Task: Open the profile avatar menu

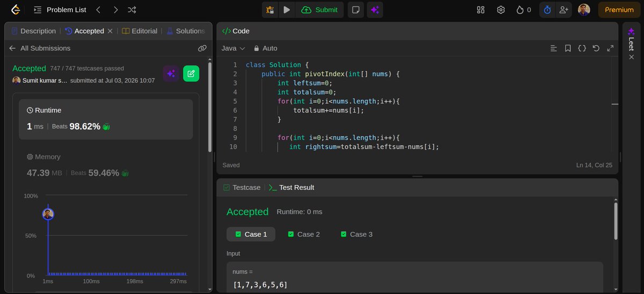Action: pos(584,10)
